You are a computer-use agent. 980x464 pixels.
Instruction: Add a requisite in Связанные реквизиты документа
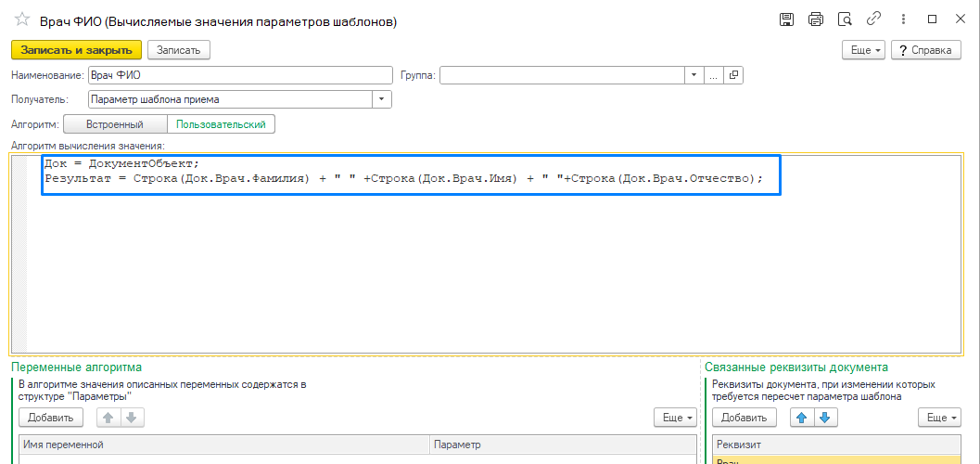coord(745,418)
